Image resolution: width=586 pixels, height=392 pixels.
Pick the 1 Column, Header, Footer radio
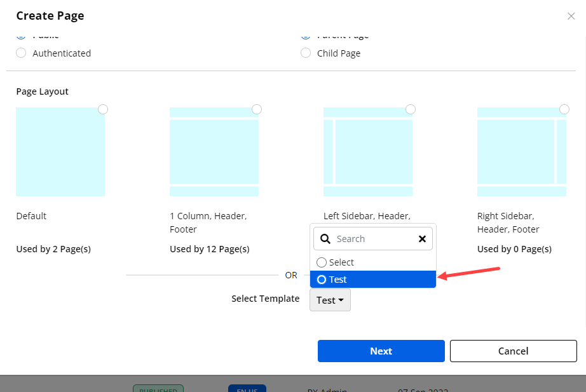(257, 109)
